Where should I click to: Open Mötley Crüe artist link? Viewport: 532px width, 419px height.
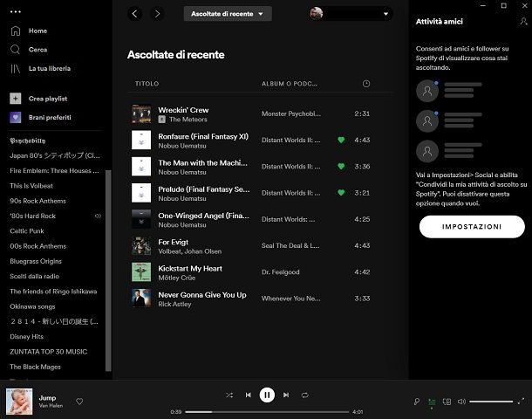(177, 278)
